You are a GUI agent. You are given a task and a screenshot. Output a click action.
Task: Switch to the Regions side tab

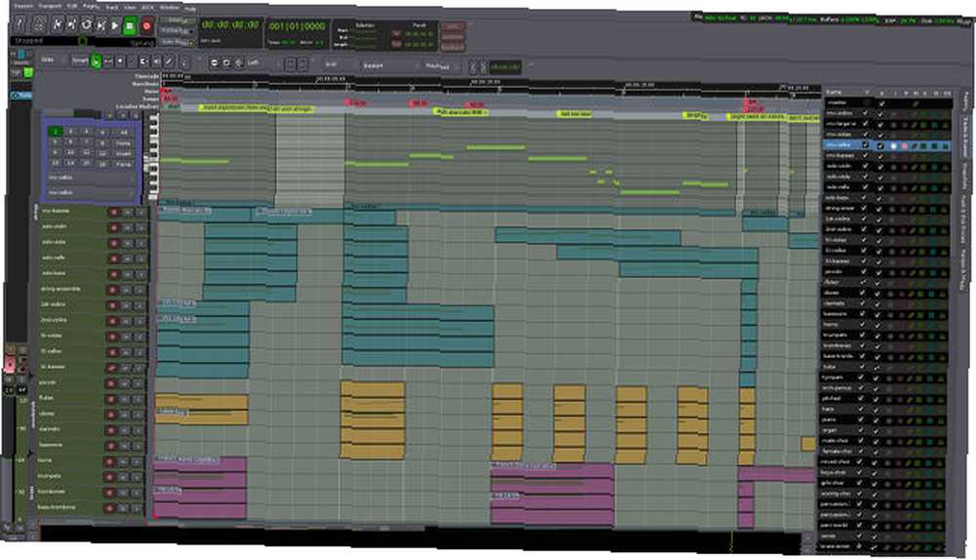tap(966, 103)
